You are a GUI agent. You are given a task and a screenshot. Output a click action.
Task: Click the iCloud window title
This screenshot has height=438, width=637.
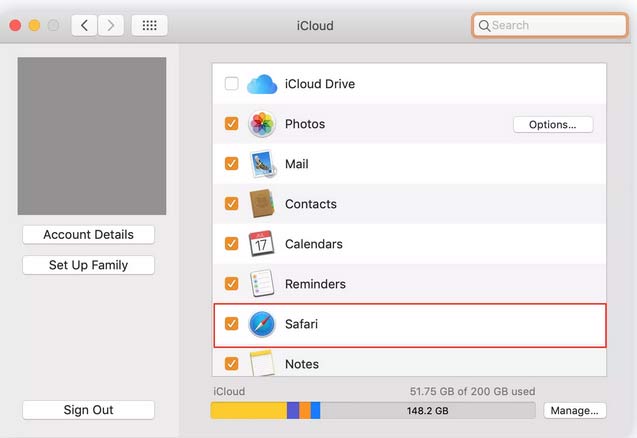click(x=315, y=26)
